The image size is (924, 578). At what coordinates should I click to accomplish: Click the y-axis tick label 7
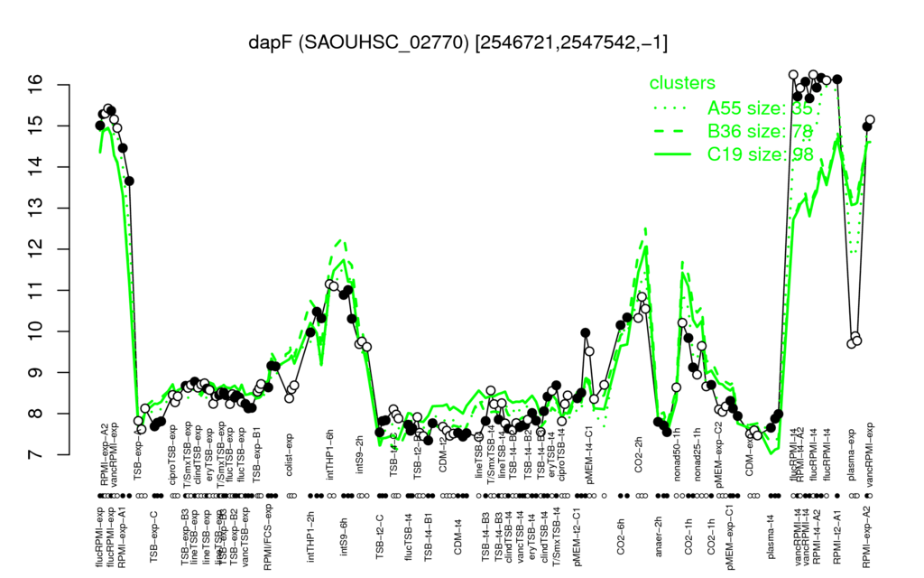pyautogui.click(x=36, y=455)
